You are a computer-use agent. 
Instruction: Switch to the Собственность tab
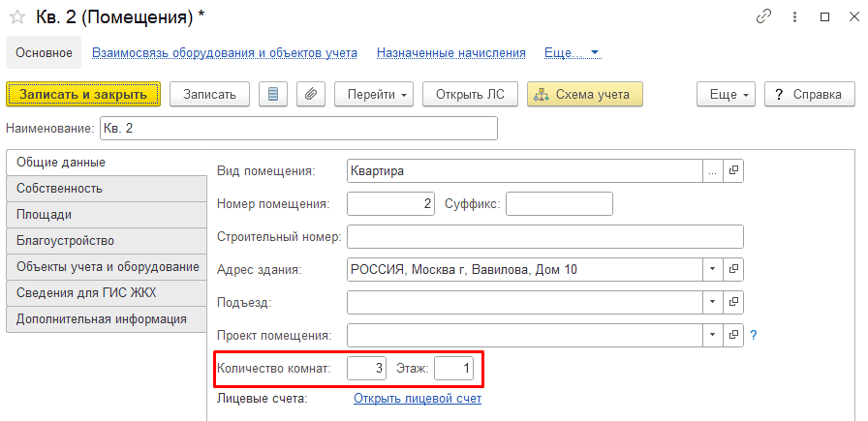(x=107, y=188)
